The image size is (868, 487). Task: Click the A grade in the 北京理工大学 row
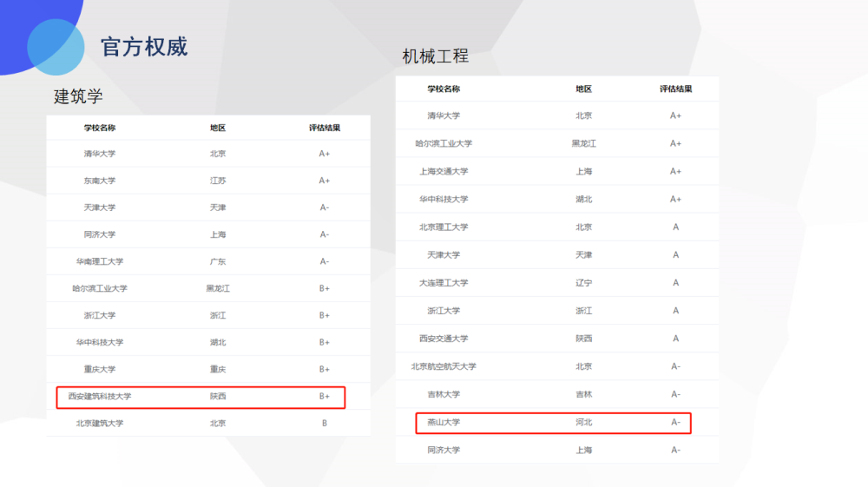(x=675, y=227)
